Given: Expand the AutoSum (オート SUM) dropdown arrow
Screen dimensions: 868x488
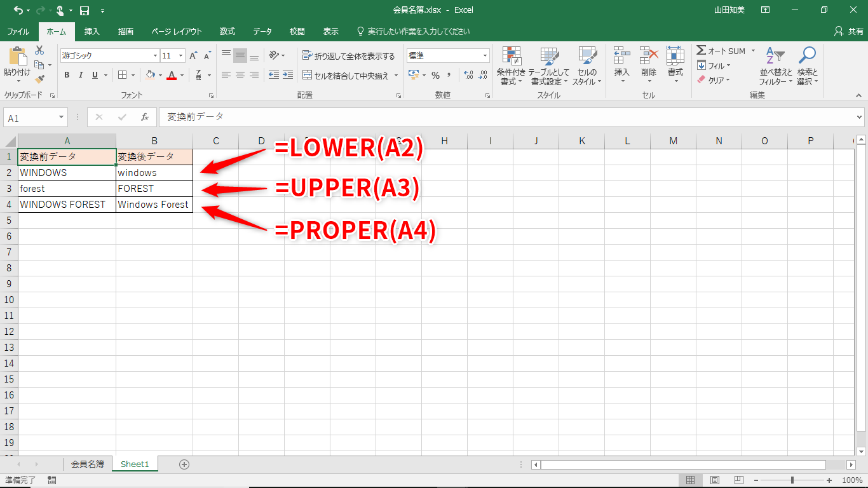Looking at the screenshot, I should [x=753, y=51].
